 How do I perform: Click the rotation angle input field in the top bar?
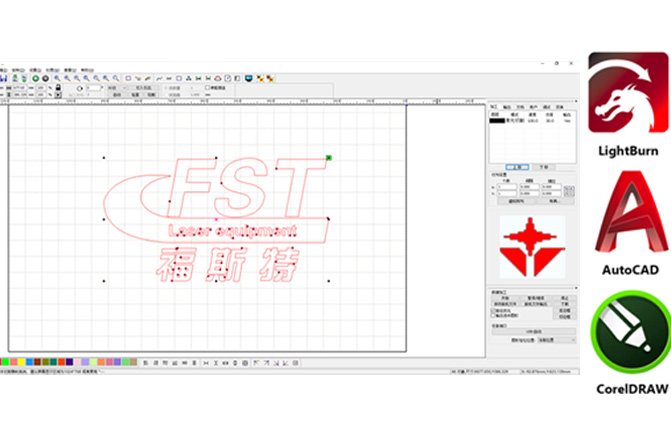pyautogui.click(x=93, y=87)
